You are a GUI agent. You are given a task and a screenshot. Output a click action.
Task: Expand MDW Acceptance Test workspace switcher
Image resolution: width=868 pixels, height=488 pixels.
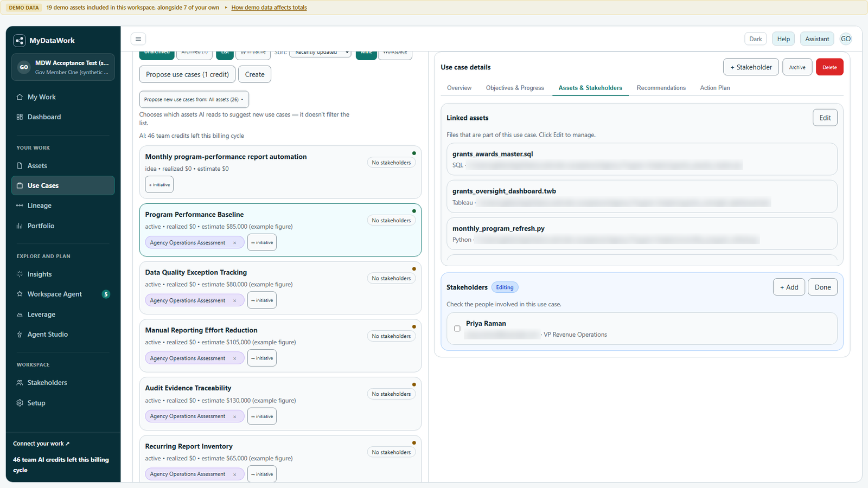click(63, 67)
